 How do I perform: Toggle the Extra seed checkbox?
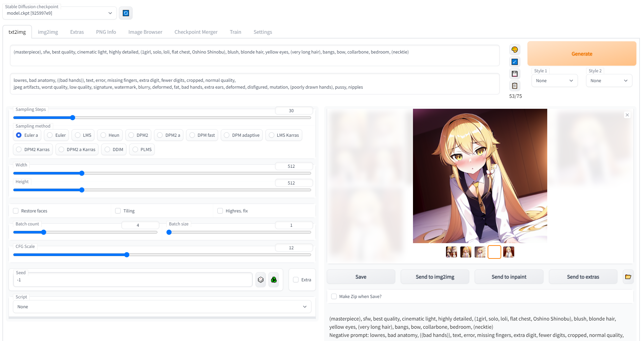[296, 280]
